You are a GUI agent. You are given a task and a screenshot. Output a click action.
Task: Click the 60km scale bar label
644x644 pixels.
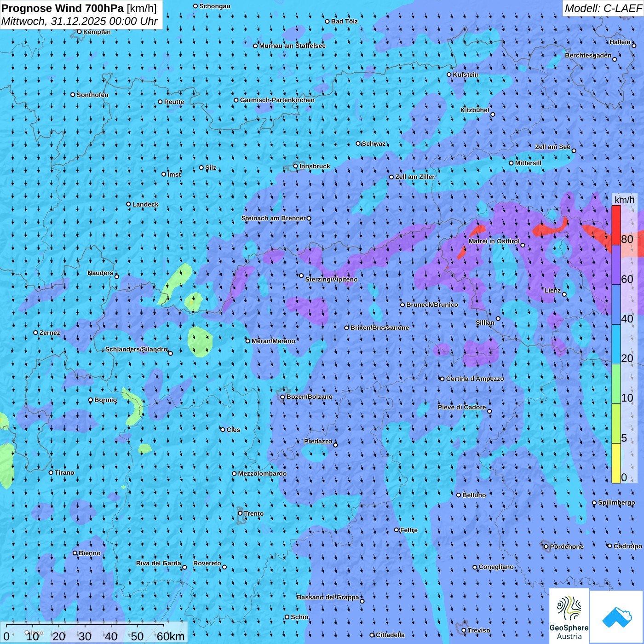(171, 636)
